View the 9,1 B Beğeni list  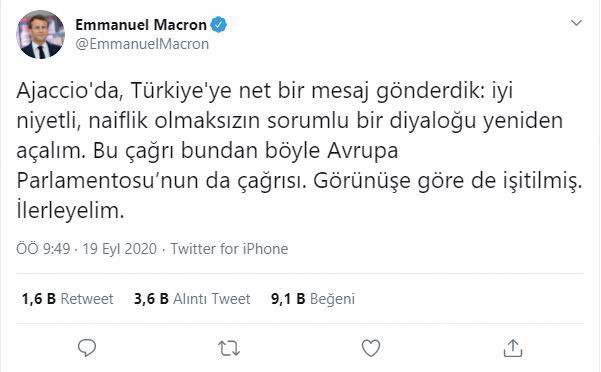(x=313, y=299)
